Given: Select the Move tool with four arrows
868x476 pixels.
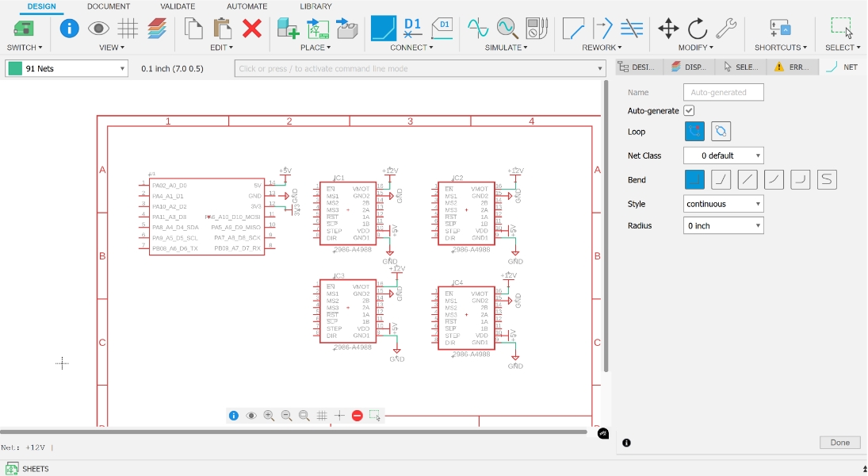Looking at the screenshot, I should tap(668, 29).
